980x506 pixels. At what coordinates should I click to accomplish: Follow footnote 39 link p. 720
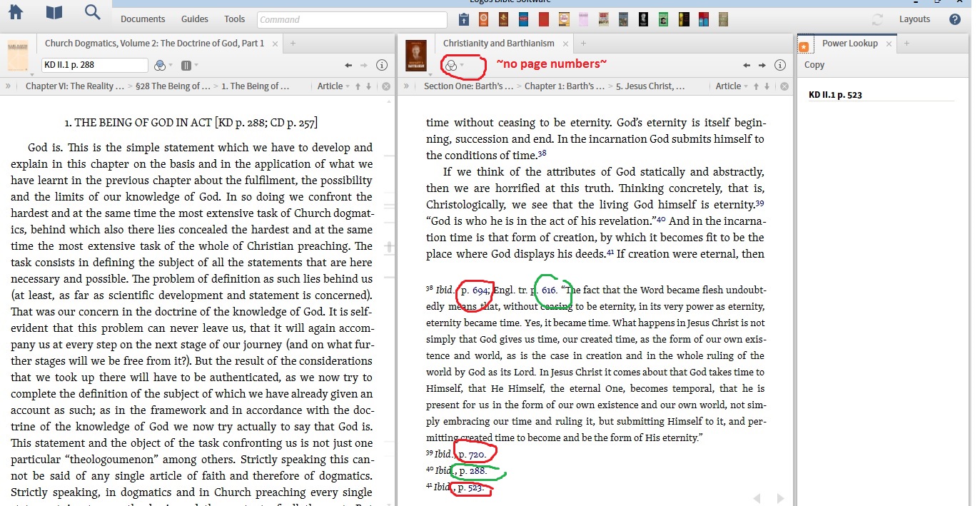coord(471,455)
